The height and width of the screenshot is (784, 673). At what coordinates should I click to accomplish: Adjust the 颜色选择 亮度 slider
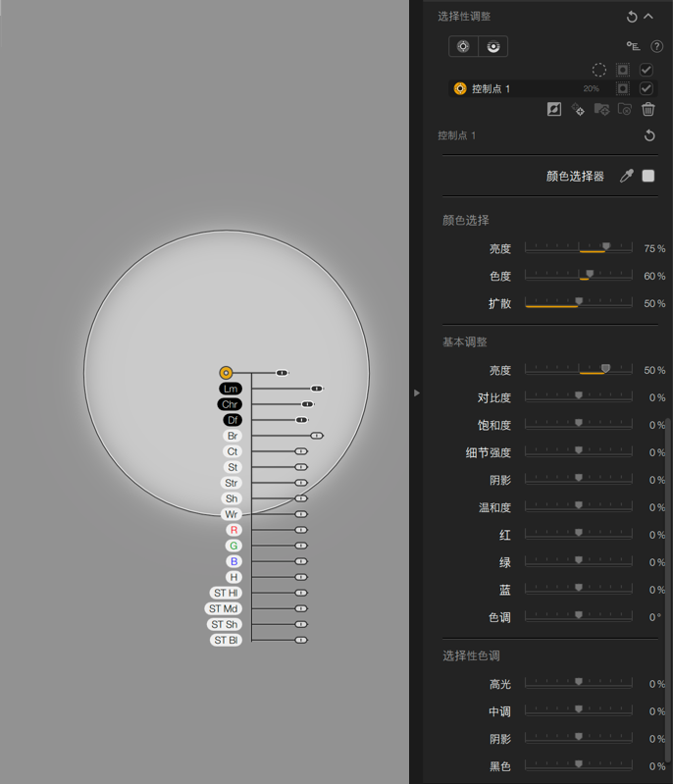tap(579, 248)
